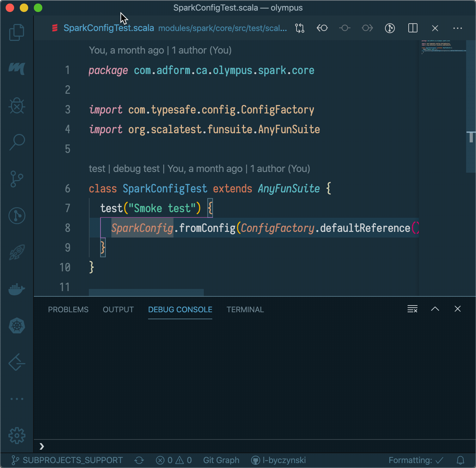Click the macOS yellow minimize button

(x=24, y=7)
